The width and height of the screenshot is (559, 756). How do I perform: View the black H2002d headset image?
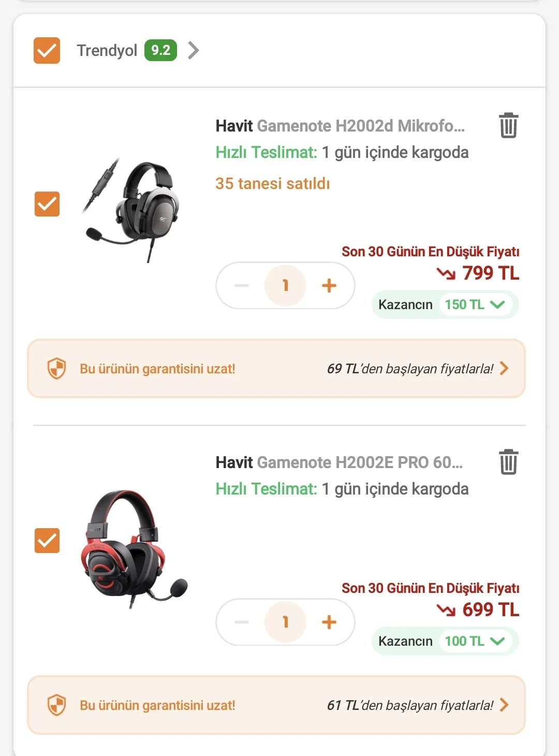(x=132, y=209)
